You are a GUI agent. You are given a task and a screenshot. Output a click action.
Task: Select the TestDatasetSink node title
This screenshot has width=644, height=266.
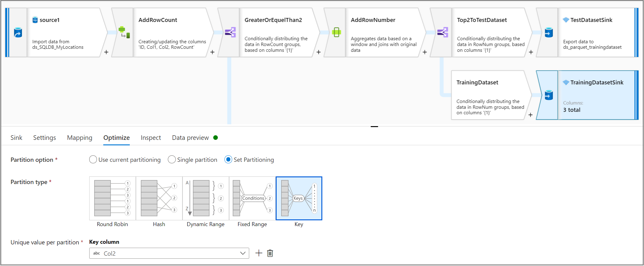(x=591, y=20)
